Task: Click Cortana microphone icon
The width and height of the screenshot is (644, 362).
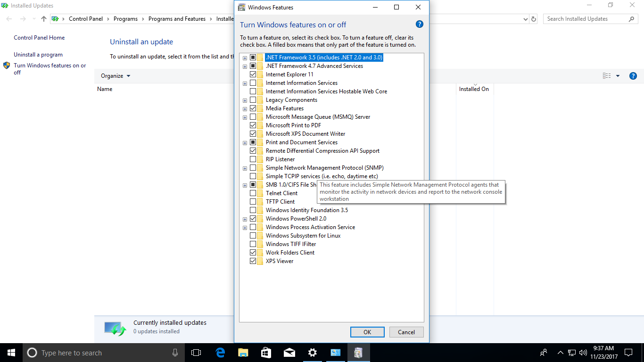Action: (175, 353)
